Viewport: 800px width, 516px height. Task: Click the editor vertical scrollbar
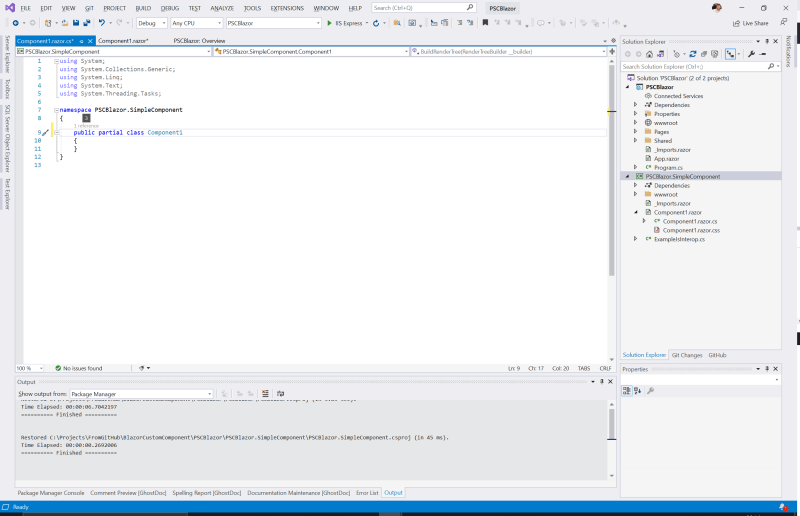click(612, 211)
